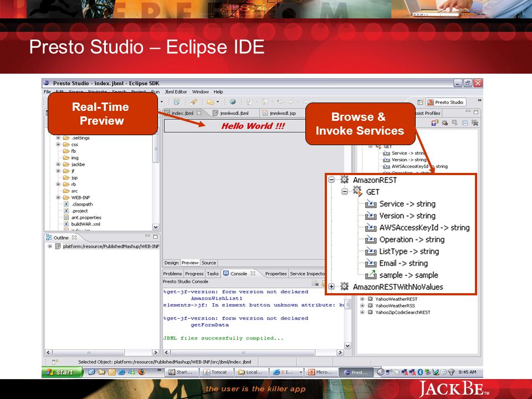Expand the WEB-INF folder
The height and width of the screenshot is (399, 532).
coord(58,197)
